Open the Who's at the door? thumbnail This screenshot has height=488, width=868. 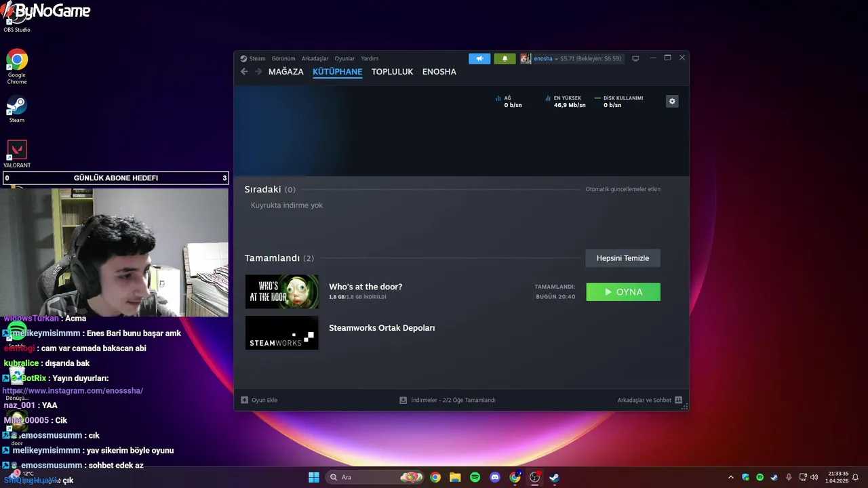pyautogui.click(x=281, y=292)
